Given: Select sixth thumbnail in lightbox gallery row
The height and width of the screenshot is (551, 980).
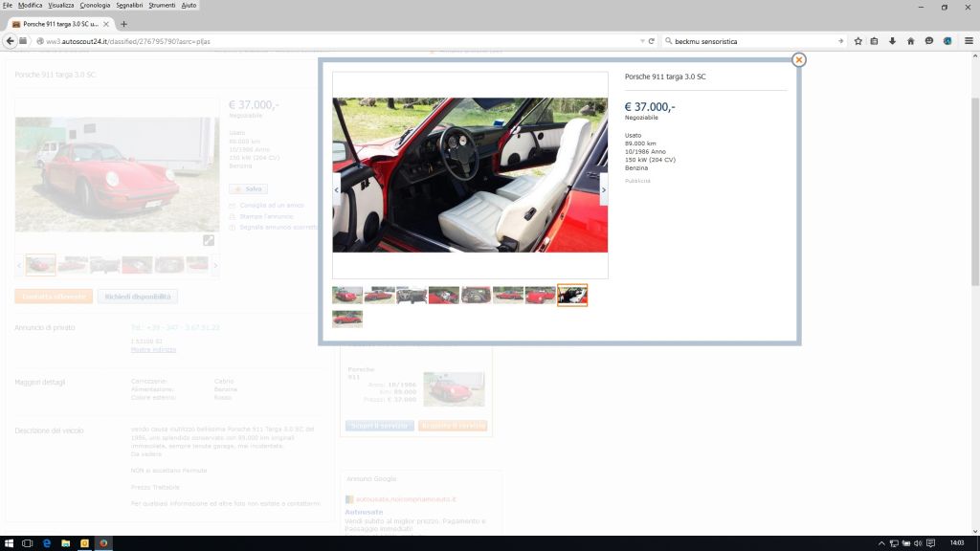Looking at the screenshot, I should (x=508, y=295).
